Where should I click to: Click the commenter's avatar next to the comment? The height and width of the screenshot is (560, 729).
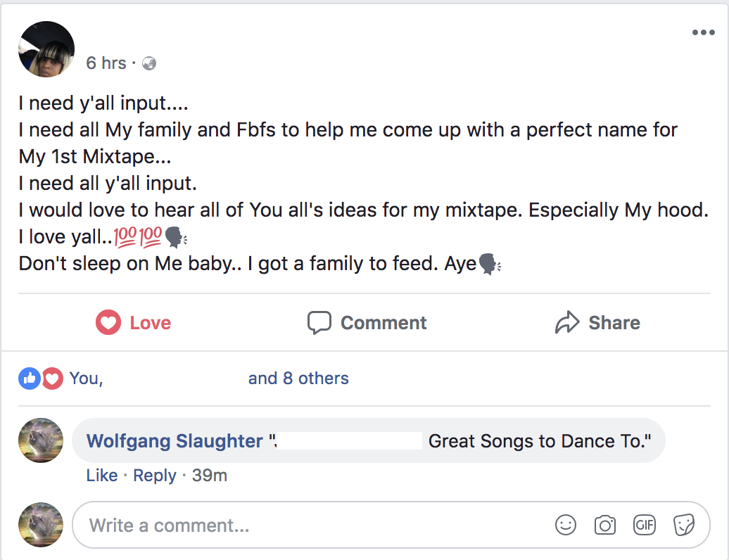coord(41,441)
